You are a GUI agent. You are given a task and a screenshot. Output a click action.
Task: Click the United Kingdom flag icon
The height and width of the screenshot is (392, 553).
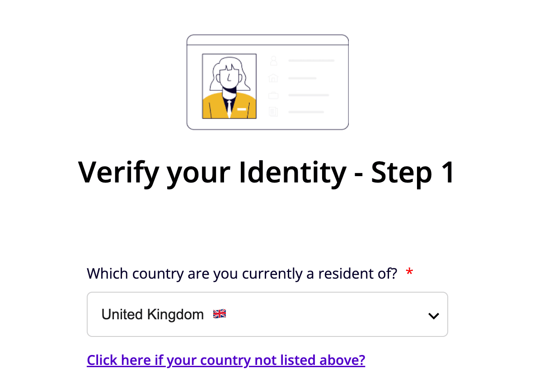point(220,314)
